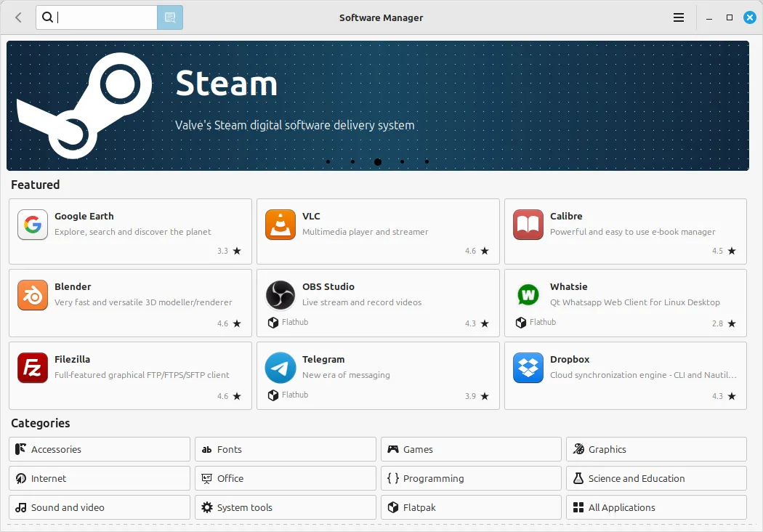Toggle search in descriptions button
The height and width of the screenshot is (532, 763).
(x=170, y=17)
